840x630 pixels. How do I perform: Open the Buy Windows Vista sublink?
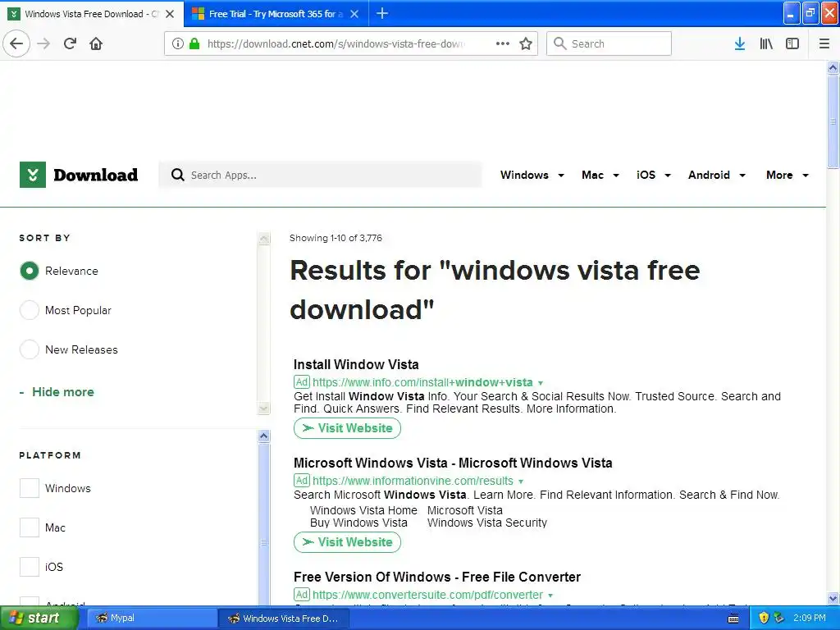[x=358, y=523]
